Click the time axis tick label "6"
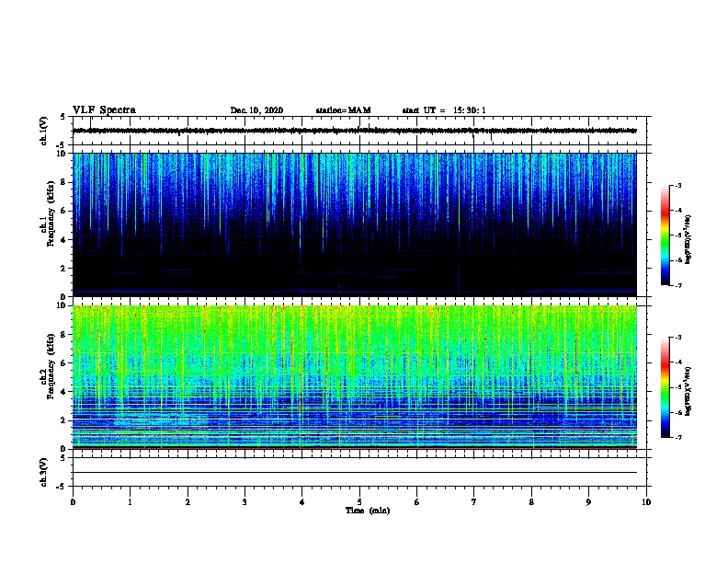 tap(417, 502)
